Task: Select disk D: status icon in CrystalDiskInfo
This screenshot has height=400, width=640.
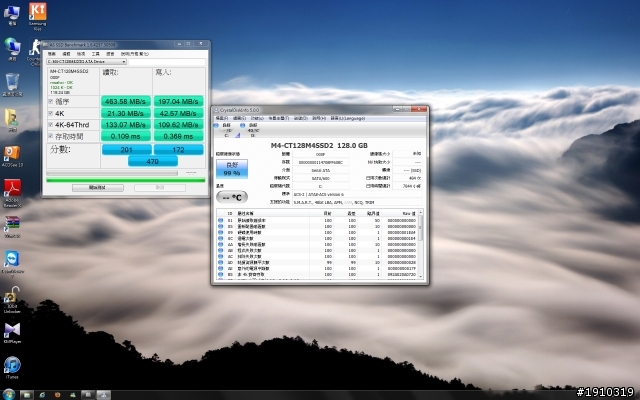Action: 242,125
